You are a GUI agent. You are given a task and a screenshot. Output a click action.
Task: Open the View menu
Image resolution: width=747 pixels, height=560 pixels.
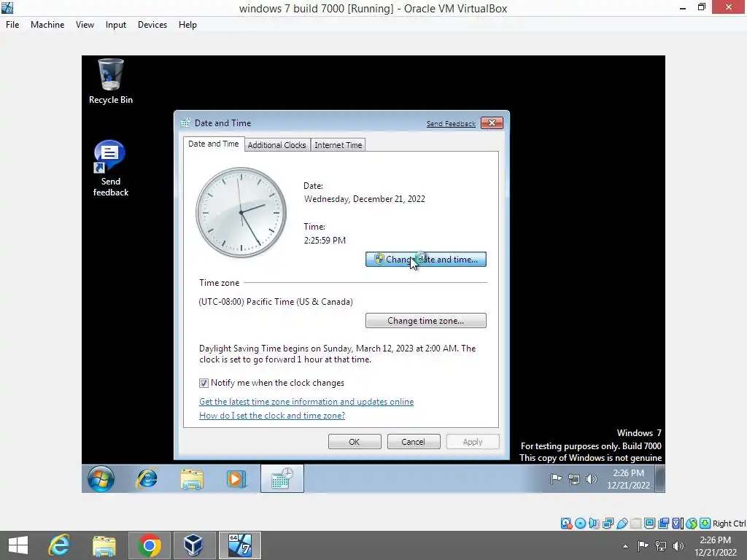click(x=85, y=25)
